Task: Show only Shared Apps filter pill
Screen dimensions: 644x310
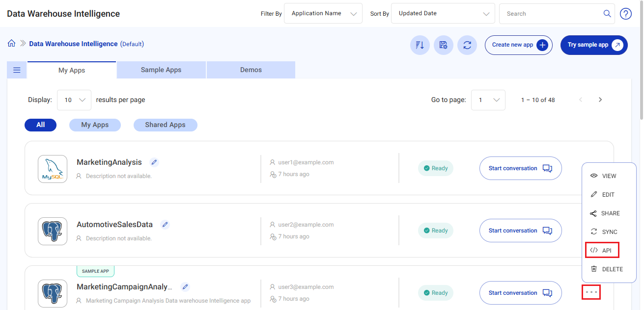Action: pos(165,125)
